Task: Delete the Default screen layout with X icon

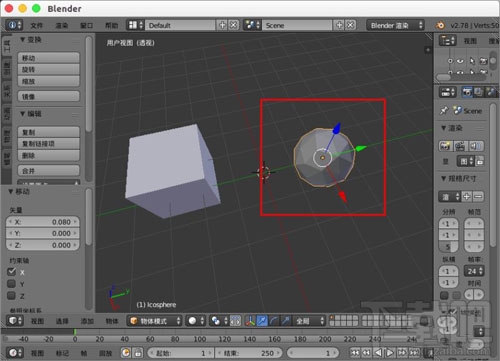Action: [234, 25]
